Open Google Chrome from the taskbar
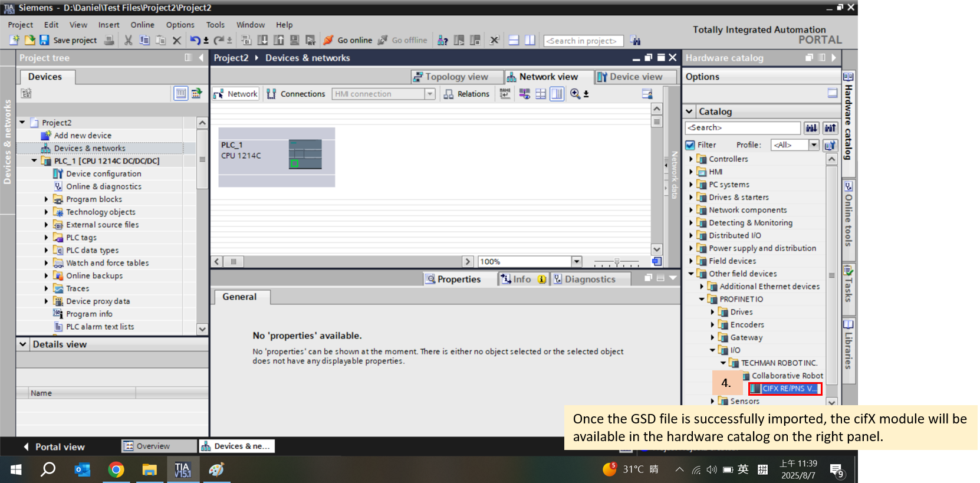 tap(116, 469)
